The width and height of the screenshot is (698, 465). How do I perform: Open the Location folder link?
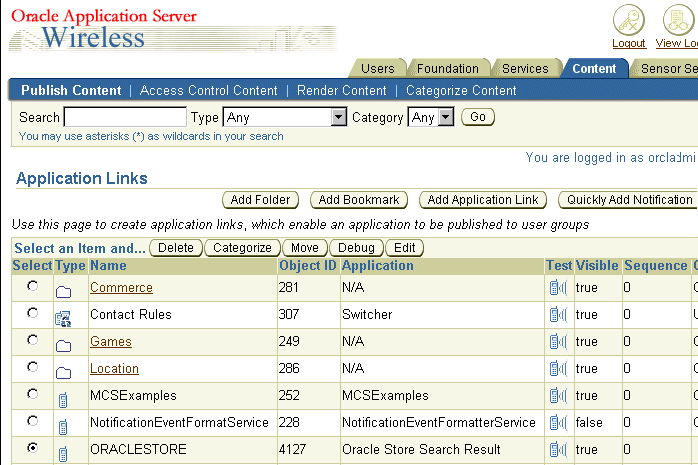point(114,369)
